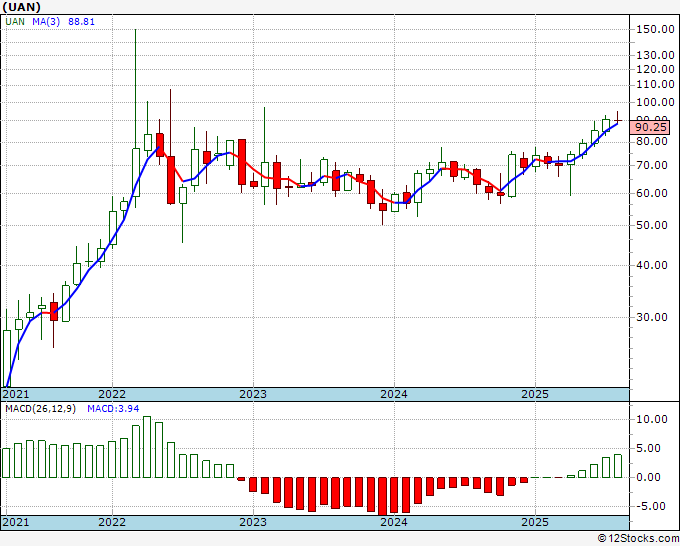The height and width of the screenshot is (546, 680).
Task: Click the tallest green MACD bar in 2022
Action: [147, 447]
